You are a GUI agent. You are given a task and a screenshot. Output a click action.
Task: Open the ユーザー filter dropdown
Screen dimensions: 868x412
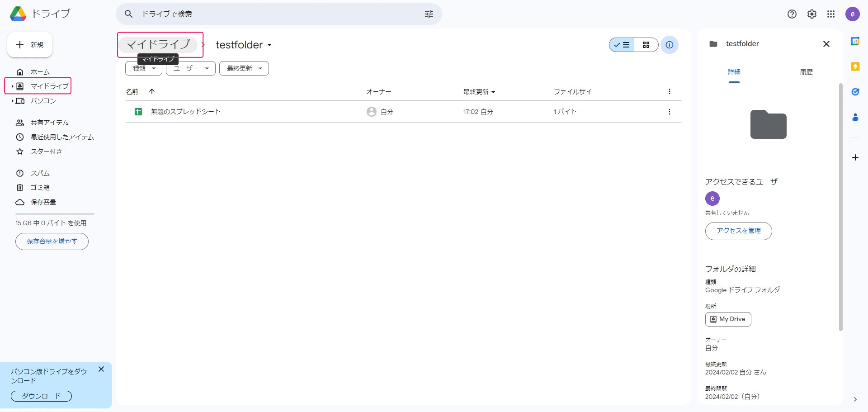coord(191,68)
